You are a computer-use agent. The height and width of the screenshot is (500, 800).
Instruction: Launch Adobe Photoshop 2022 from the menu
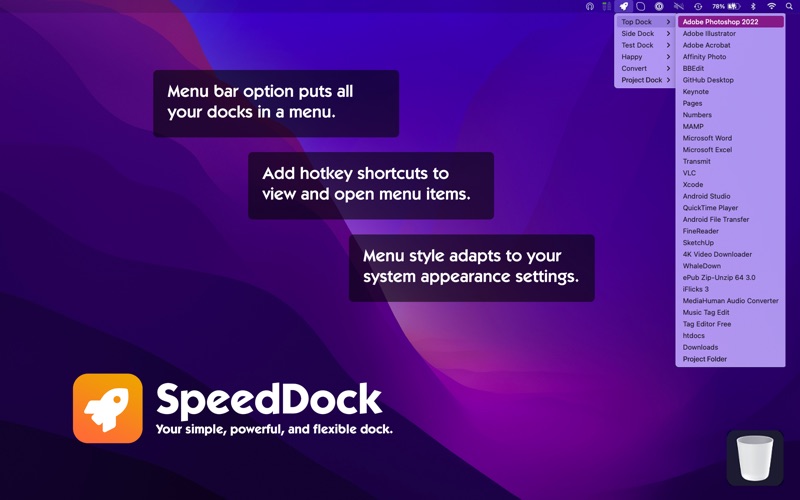pyautogui.click(x=731, y=22)
